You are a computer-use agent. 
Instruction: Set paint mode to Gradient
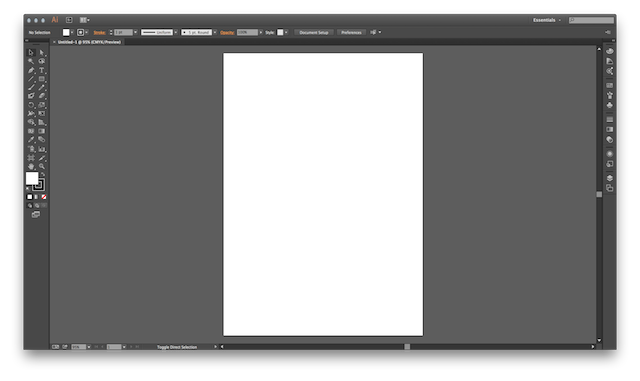[x=36, y=197]
